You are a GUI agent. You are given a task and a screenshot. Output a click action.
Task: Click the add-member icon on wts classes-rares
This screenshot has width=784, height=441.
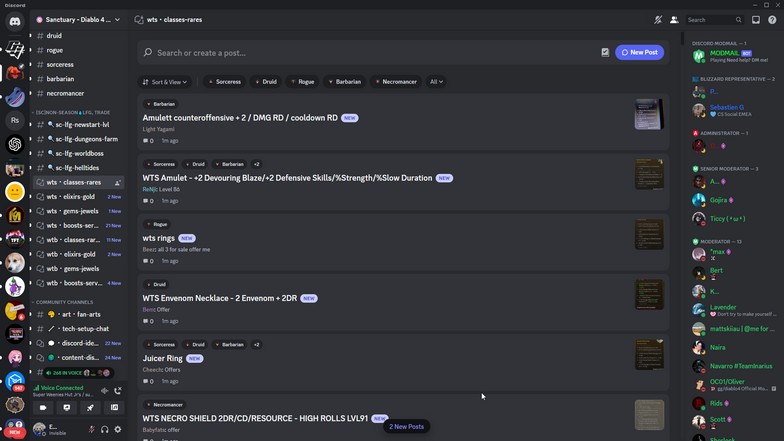coord(118,182)
